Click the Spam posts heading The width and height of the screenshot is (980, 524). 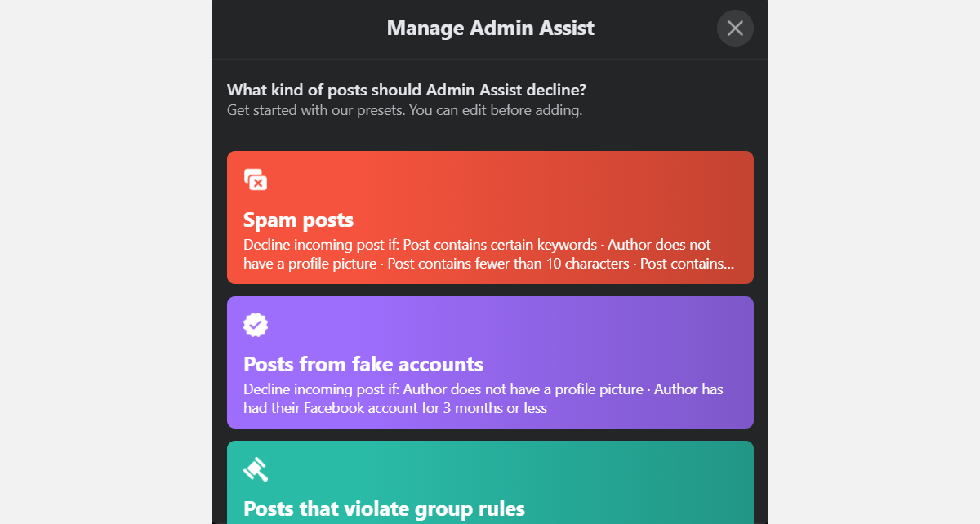[298, 220]
